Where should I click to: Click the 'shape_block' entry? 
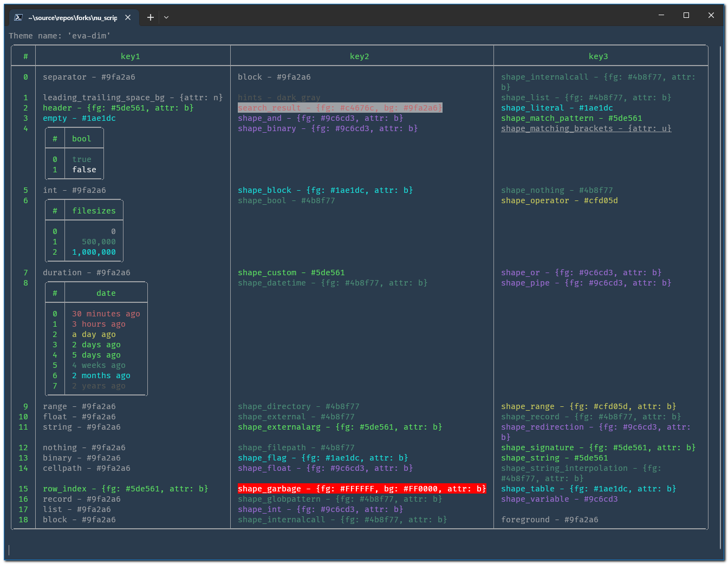[x=326, y=190]
